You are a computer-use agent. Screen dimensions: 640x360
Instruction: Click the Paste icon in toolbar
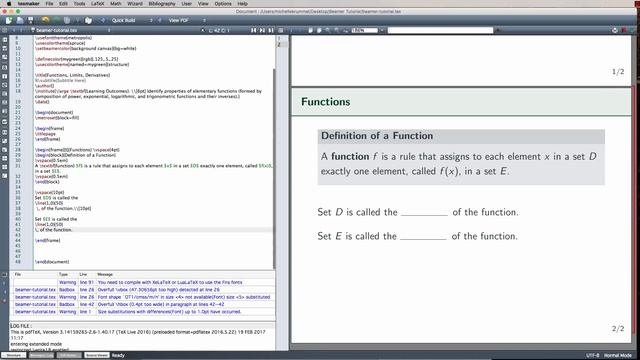point(88,20)
